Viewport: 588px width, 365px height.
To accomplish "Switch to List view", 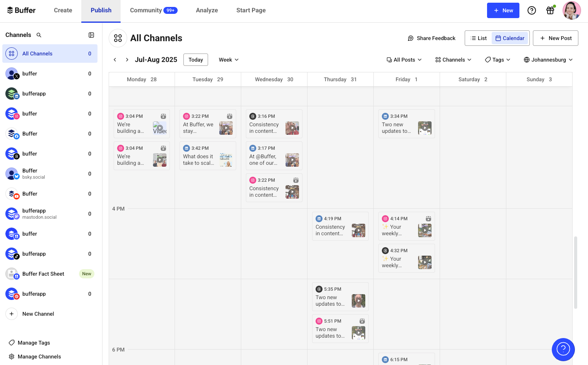I will (x=479, y=38).
